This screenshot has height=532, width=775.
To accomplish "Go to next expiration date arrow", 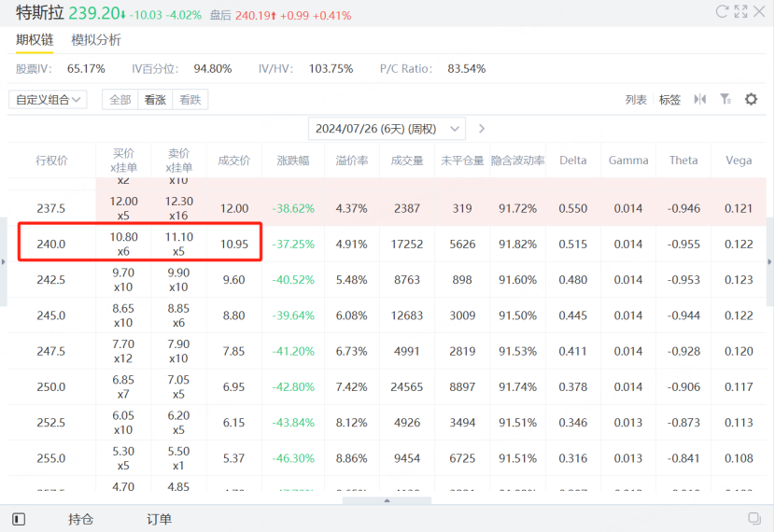I will (482, 129).
